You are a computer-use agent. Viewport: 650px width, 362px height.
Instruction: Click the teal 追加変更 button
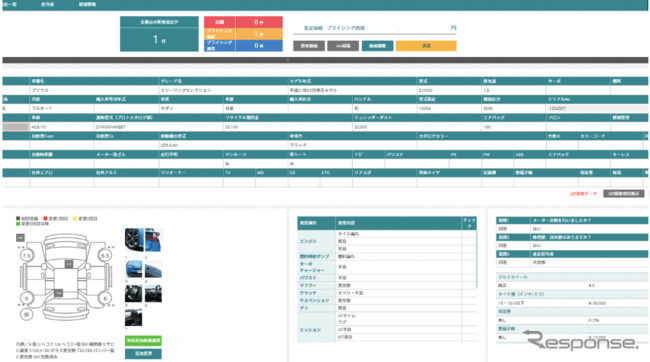(x=143, y=354)
